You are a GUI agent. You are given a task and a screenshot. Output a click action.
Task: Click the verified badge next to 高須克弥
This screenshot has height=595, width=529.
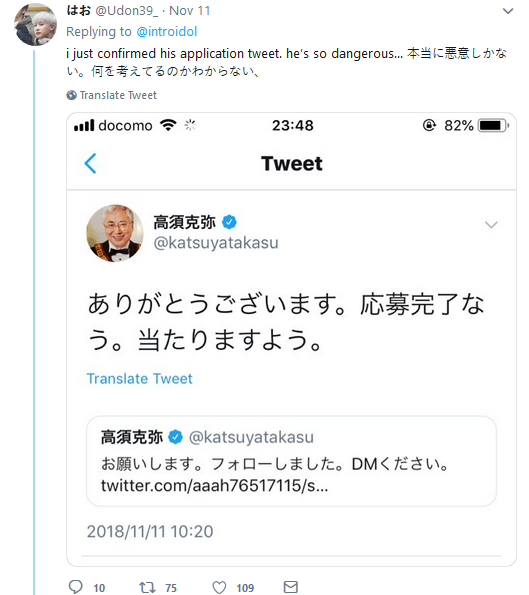click(x=229, y=222)
